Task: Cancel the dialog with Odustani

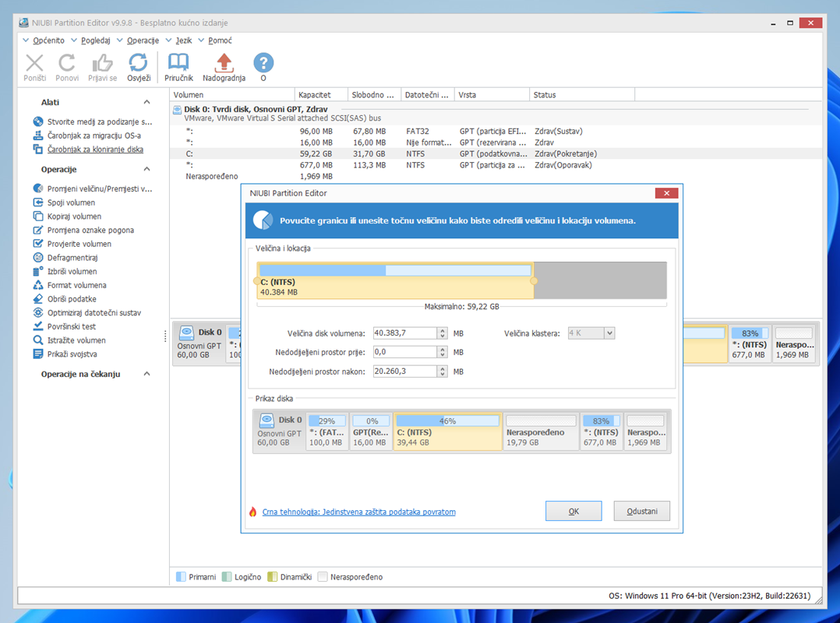Action: click(x=641, y=512)
